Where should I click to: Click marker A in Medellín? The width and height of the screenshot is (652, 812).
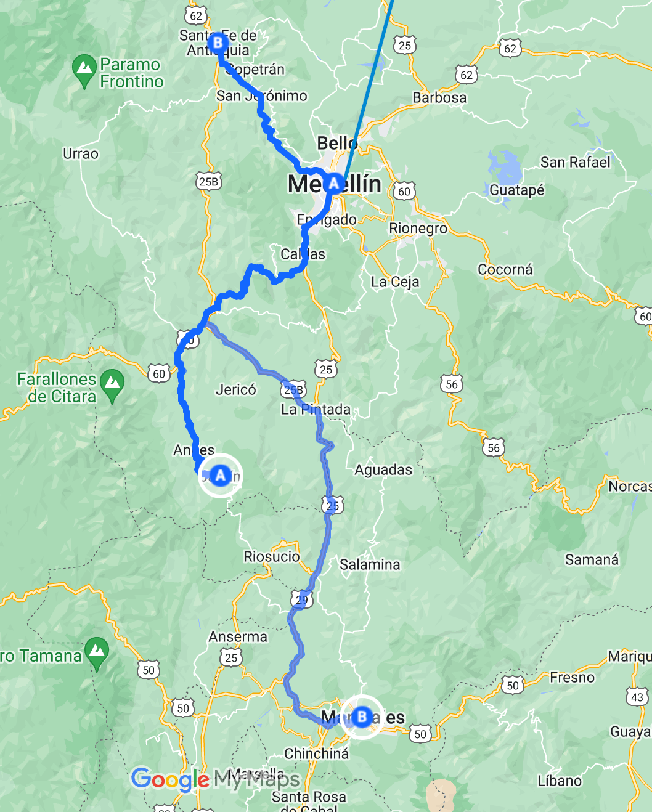(334, 183)
